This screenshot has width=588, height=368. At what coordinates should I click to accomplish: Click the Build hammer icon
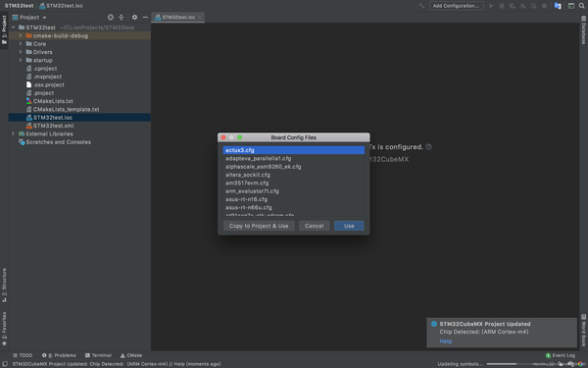421,6
